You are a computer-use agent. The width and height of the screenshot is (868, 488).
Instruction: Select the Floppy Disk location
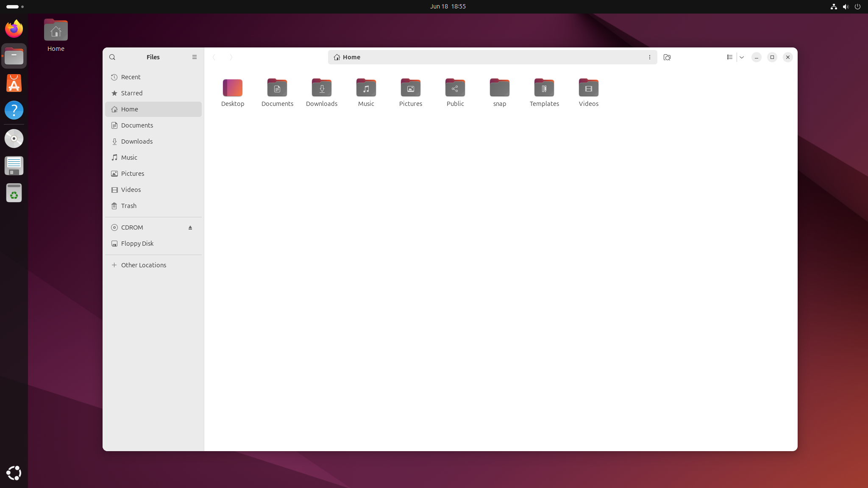[136, 243]
